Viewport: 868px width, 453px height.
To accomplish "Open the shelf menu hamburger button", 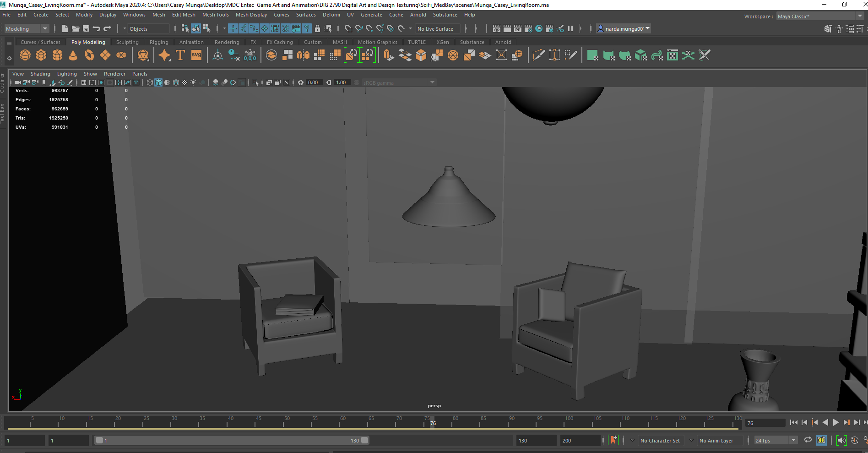I will click(x=9, y=44).
